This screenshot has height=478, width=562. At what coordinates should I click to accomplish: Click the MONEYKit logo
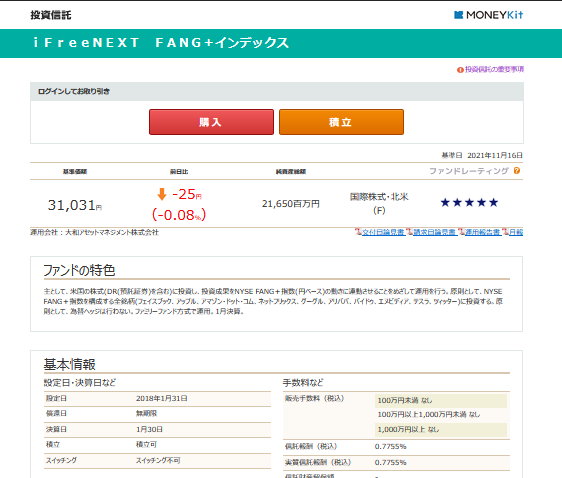(x=488, y=15)
